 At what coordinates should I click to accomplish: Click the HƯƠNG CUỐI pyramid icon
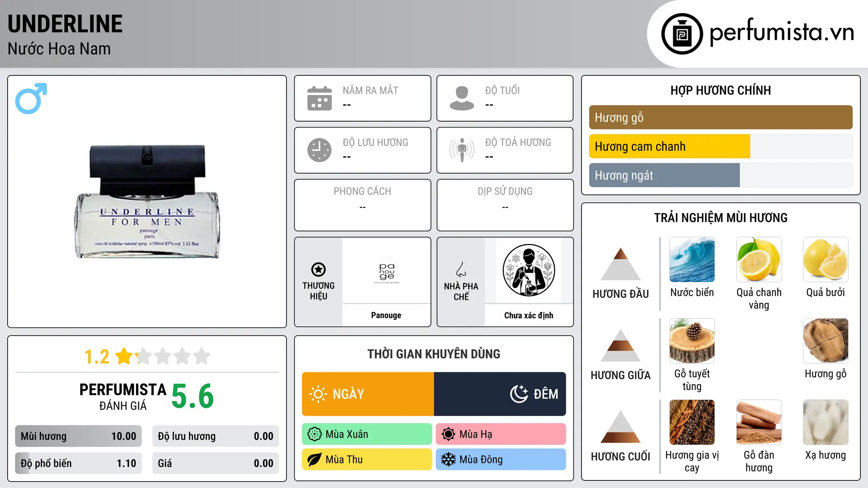[620, 427]
